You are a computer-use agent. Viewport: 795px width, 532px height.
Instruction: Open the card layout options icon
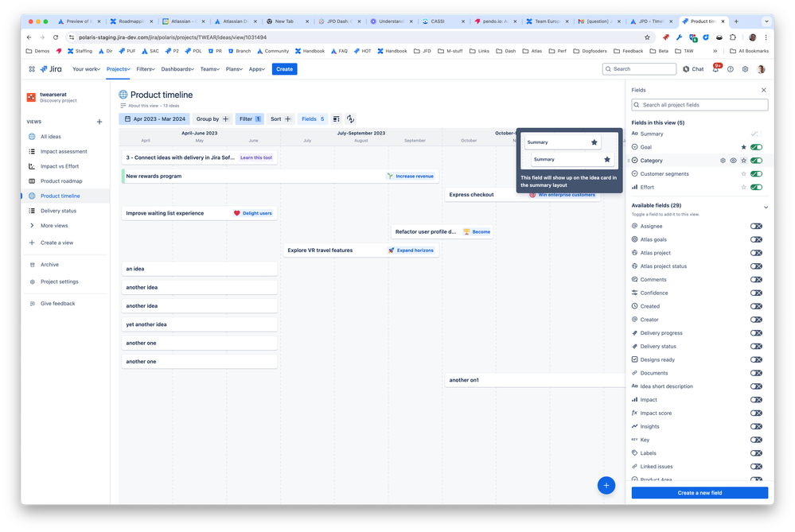click(x=336, y=119)
